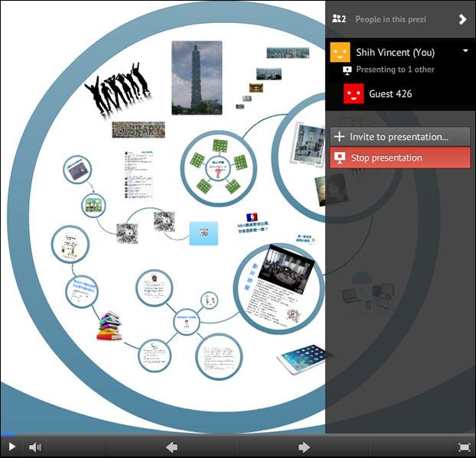Click Guest 426's red avatar
This screenshot has height=458, width=476.
pyautogui.click(x=354, y=94)
